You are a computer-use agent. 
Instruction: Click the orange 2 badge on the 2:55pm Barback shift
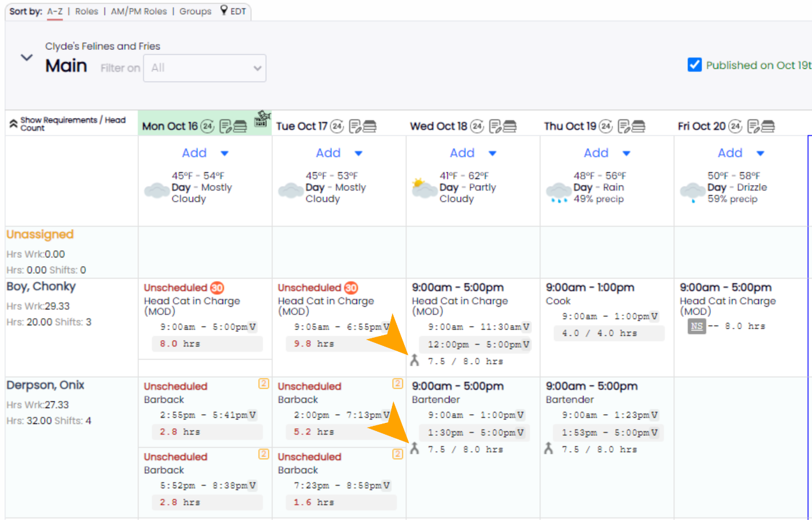(264, 384)
